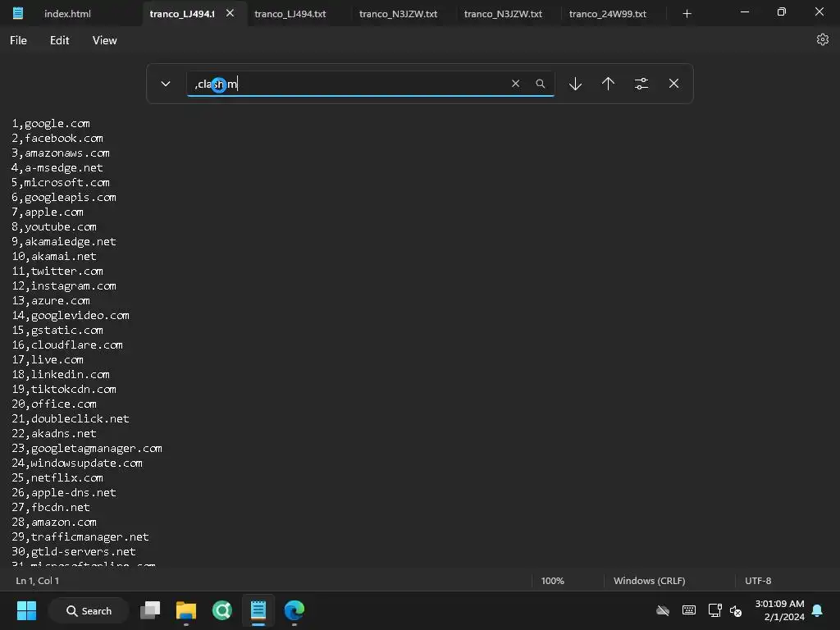Open the View menu
840x630 pixels.
pyautogui.click(x=104, y=40)
